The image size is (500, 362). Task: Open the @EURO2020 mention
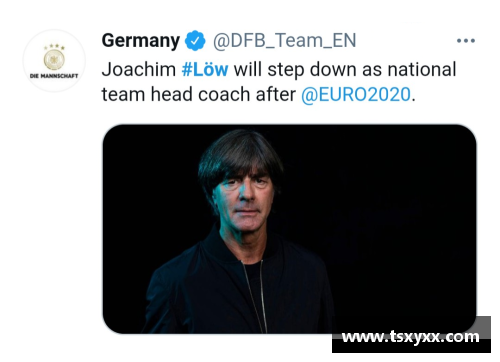[x=356, y=95]
